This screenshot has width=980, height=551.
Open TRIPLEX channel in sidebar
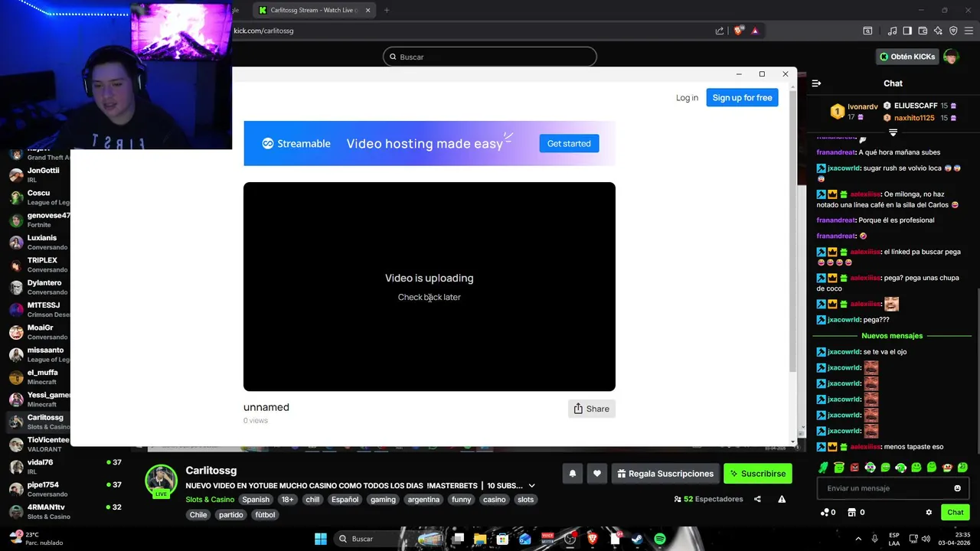[x=38, y=265]
